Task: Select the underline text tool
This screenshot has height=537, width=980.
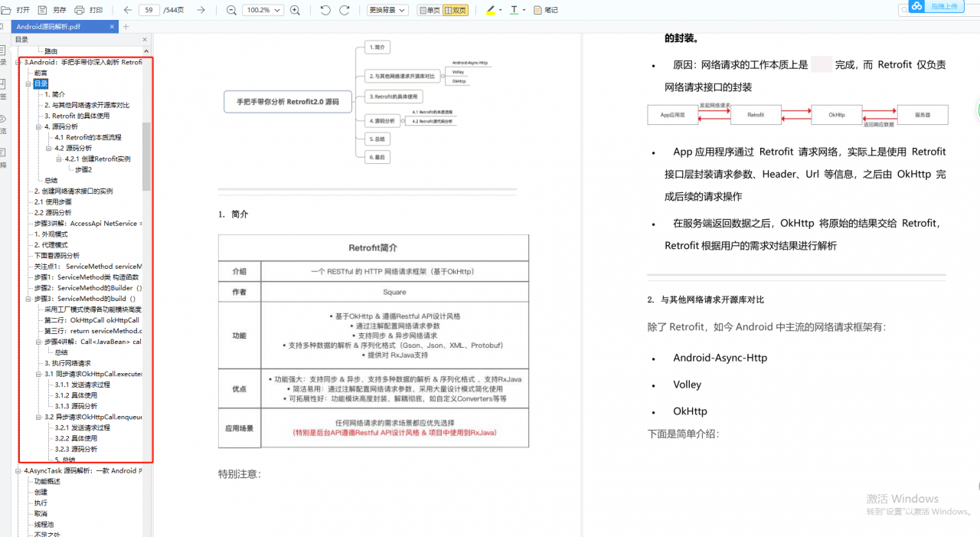Action: [x=514, y=10]
